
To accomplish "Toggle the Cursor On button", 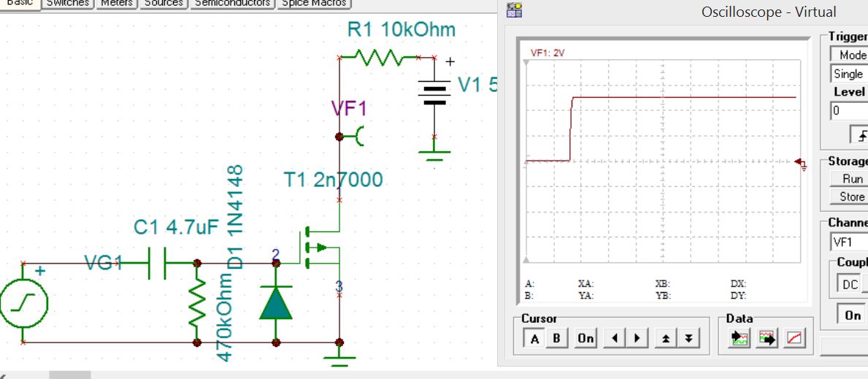I will coord(585,338).
